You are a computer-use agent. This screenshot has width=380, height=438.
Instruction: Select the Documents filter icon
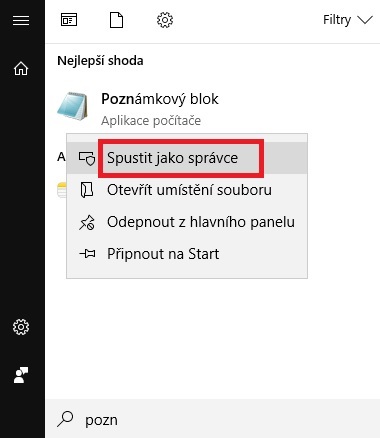point(116,20)
